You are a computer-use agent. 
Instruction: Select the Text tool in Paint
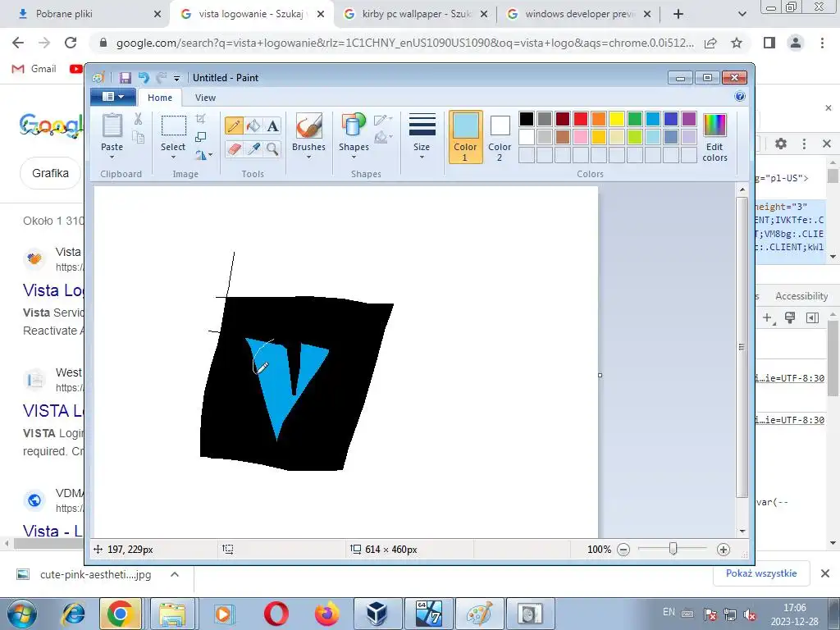[x=272, y=126]
